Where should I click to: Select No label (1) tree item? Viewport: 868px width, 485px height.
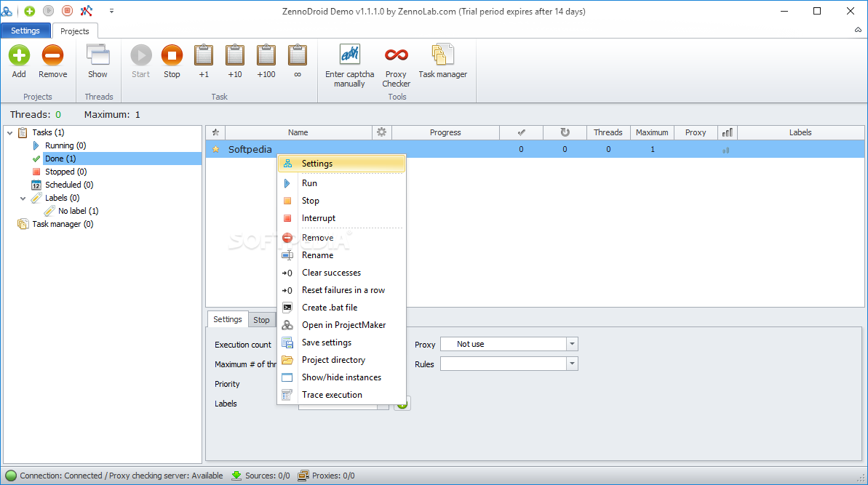pyautogui.click(x=78, y=211)
